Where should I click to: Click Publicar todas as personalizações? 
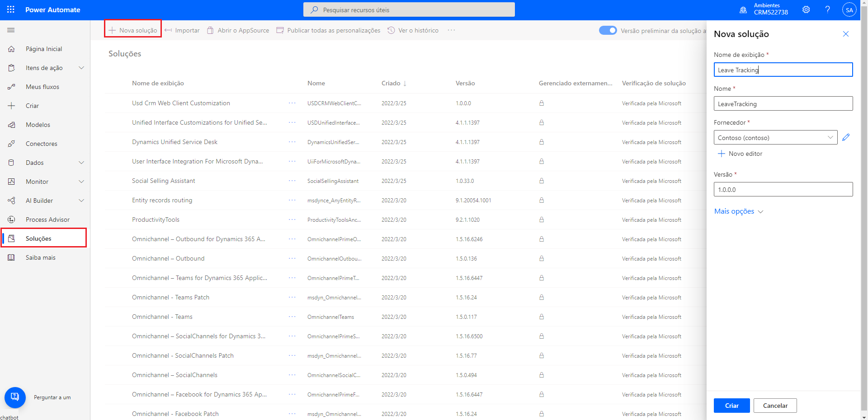pos(329,30)
